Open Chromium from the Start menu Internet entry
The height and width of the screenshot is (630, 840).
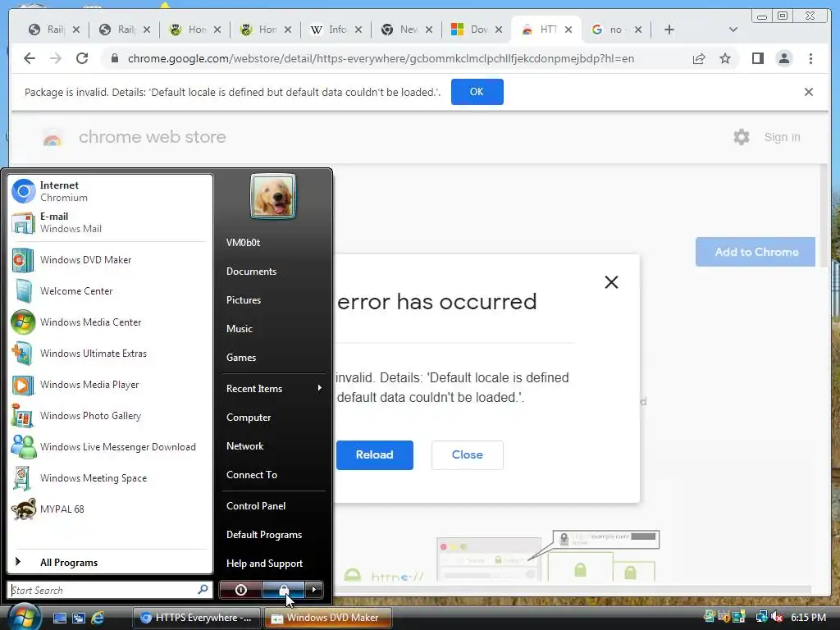pyautogui.click(x=110, y=191)
